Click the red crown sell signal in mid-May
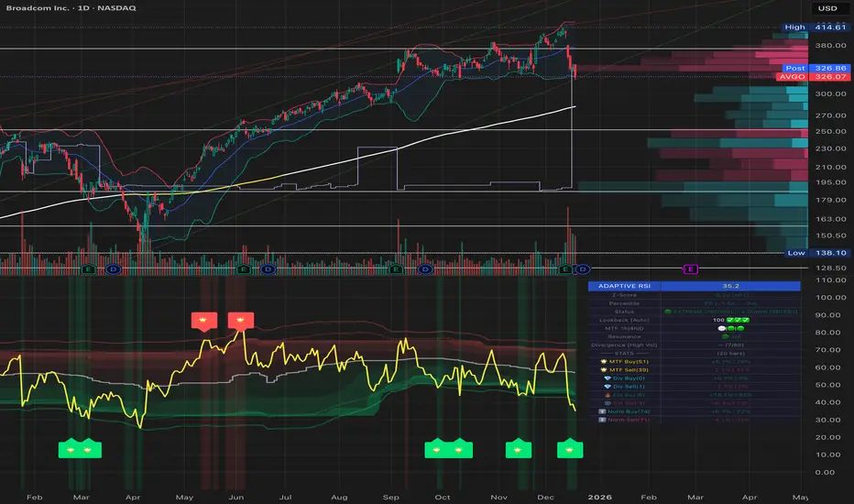The width and height of the screenshot is (854, 504). (203, 321)
